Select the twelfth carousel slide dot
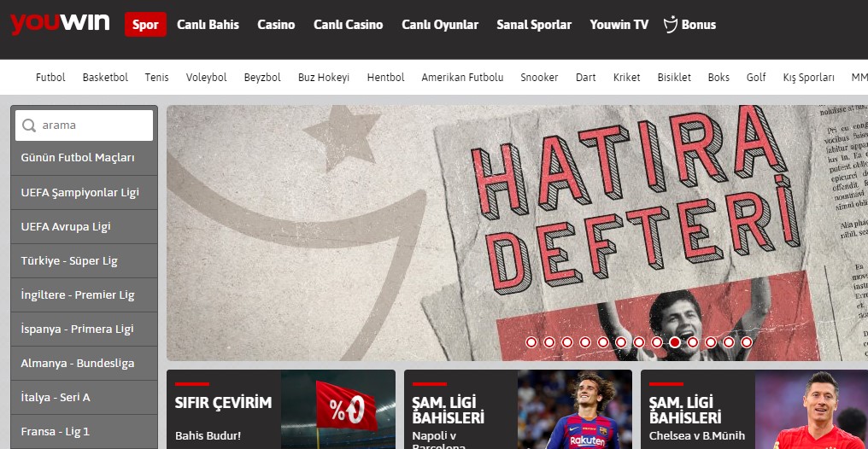Image resolution: width=868 pixels, height=449 pixels. (x=729, y=342)
